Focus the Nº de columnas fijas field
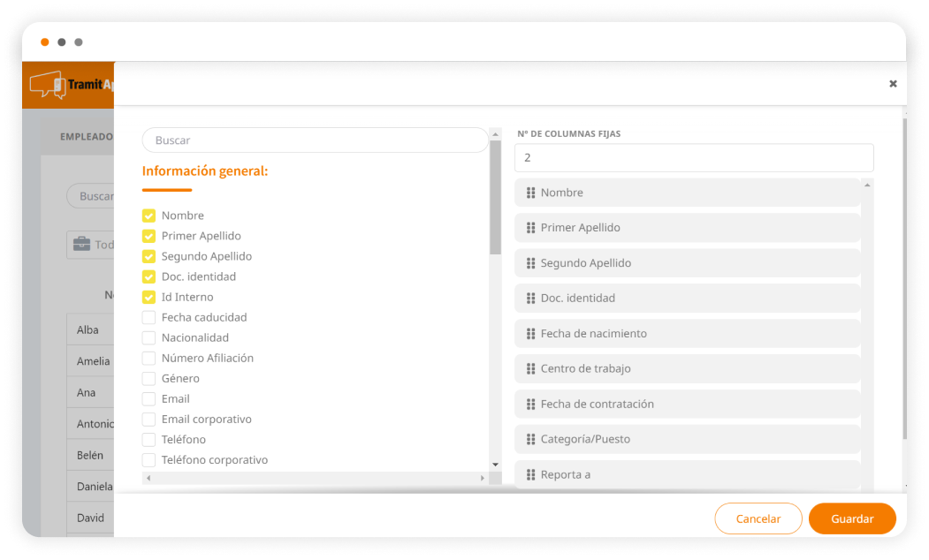The height and width of the screenshot is (560, 929). (x=694, y=158)
